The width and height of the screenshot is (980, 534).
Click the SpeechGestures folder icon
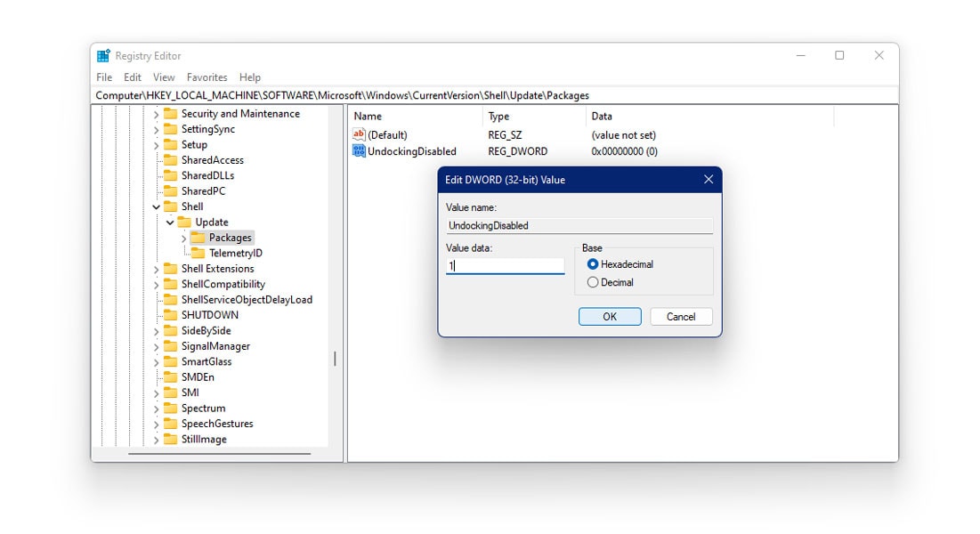point(171,424)
